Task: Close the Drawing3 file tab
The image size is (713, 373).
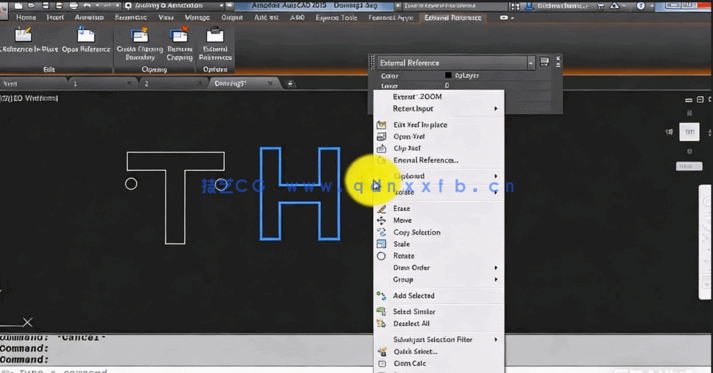Action: click(270, 83)
